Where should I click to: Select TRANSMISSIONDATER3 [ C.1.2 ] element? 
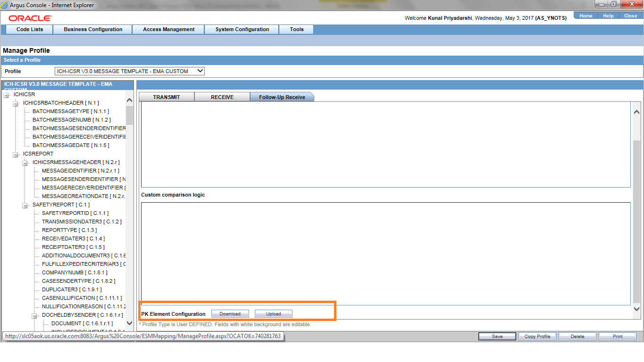(x=82, y=222)
